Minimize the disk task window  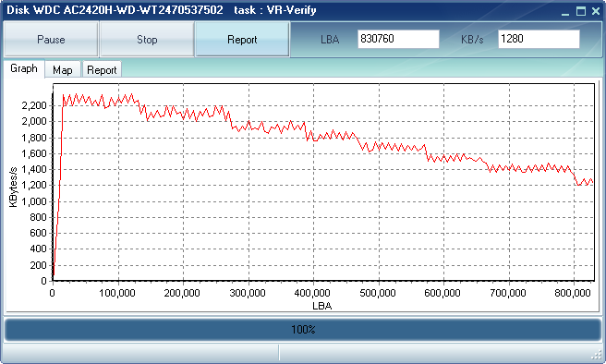pyautogui.click(x=565, y=12)
